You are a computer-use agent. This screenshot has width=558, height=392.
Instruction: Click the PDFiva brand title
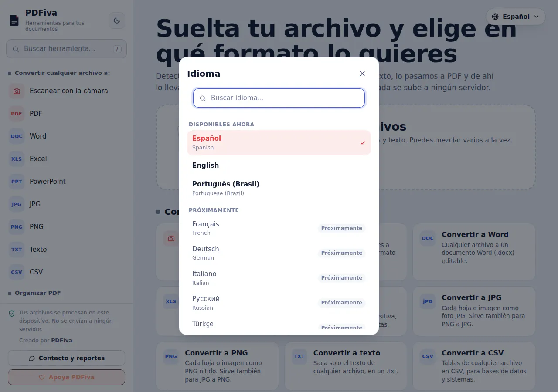[x=41, y=13]
